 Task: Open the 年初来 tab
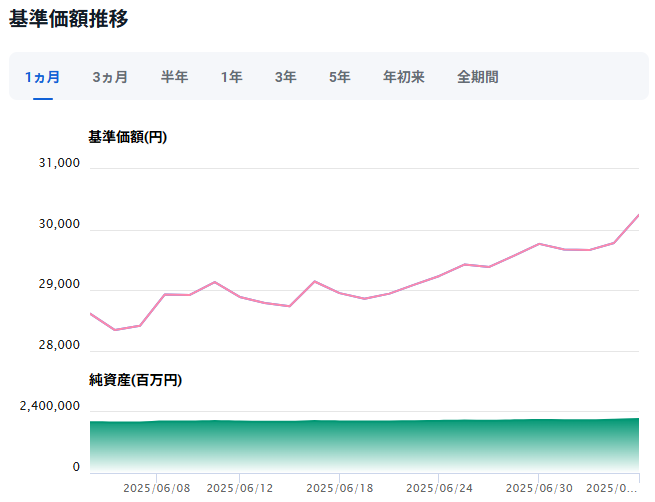tap(404, 77)
